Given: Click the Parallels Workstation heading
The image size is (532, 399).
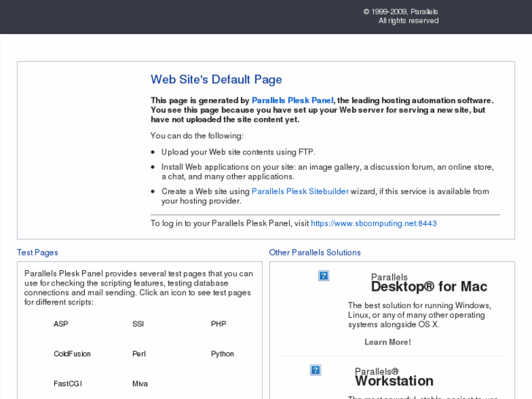Looking at the screenshot, I should pos(394,381).
